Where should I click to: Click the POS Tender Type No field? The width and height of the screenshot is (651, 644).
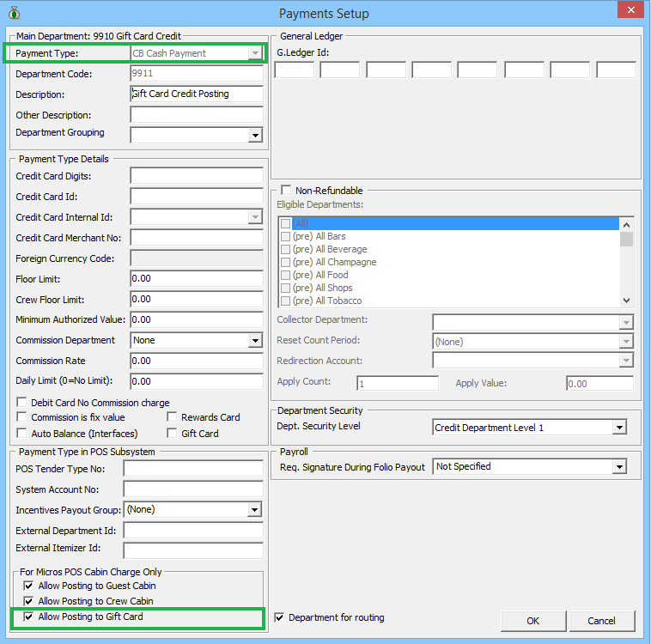[193, 469]
